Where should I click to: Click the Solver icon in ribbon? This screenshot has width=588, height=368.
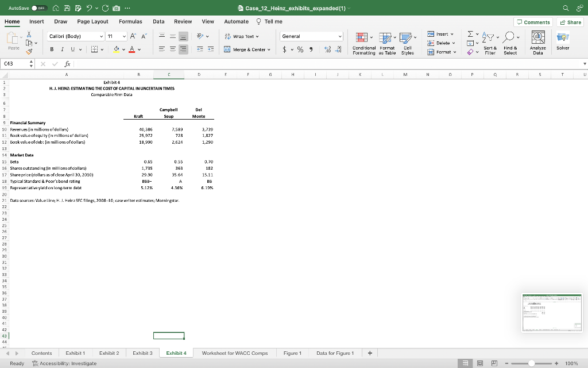coord(563,39)
